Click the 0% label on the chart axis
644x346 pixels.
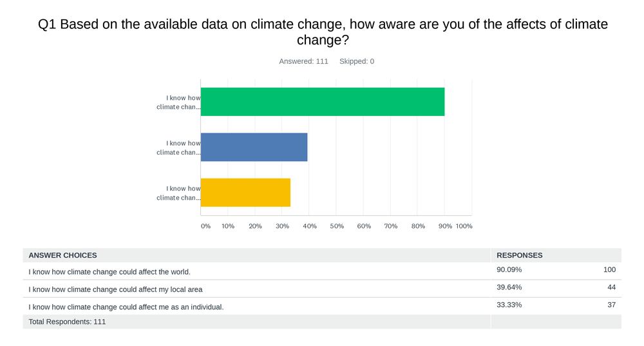coord(205,226)
